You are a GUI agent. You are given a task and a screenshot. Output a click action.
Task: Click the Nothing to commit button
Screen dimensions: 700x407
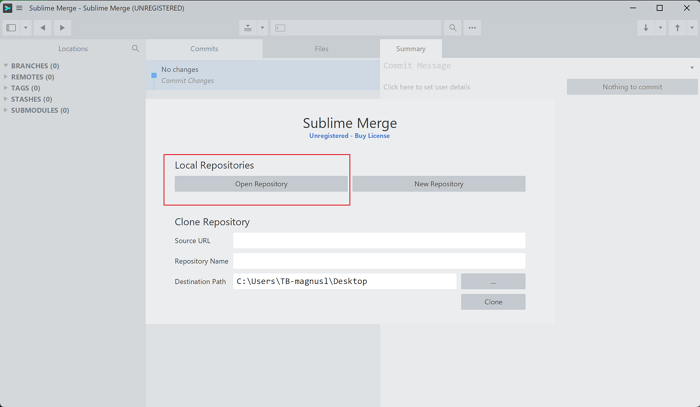632,87
